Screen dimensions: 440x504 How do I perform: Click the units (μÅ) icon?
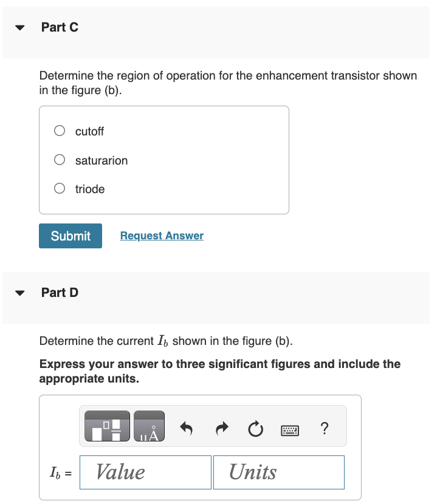[149, 426]
